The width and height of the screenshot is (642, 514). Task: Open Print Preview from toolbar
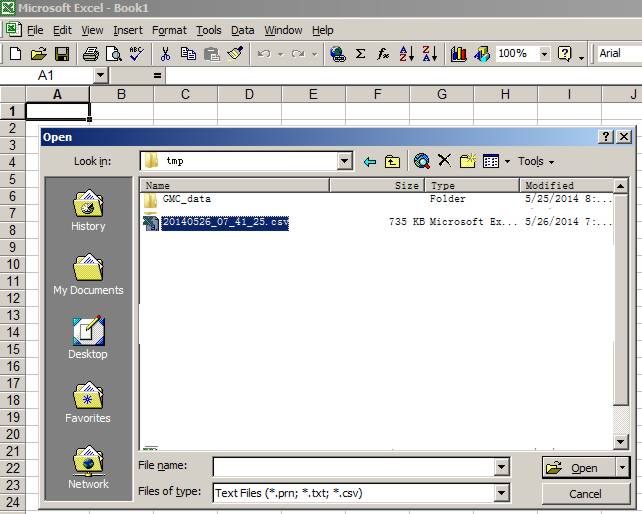tap(113, 54)
